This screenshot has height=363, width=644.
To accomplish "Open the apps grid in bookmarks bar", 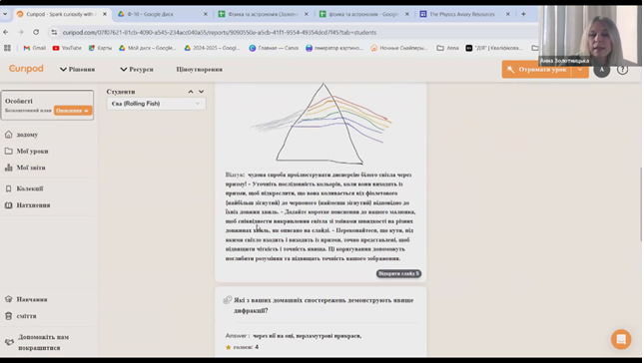I will coord(7,48).
